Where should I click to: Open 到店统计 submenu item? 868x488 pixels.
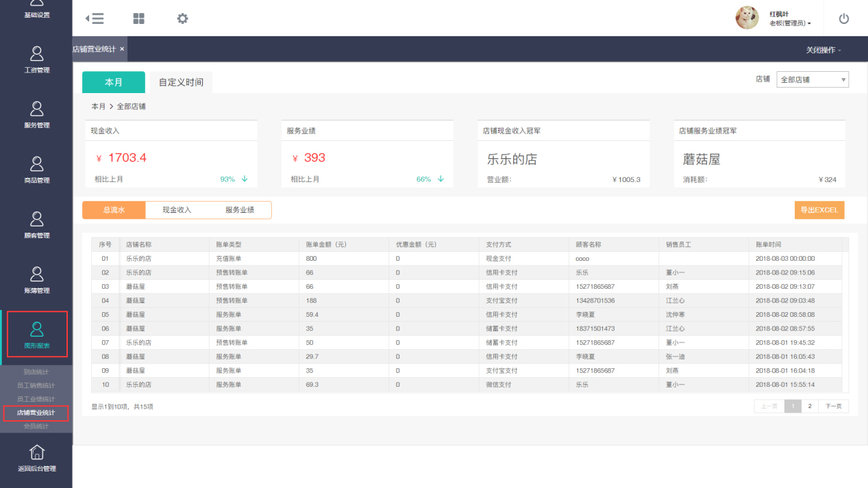click(x=36, y=372)
